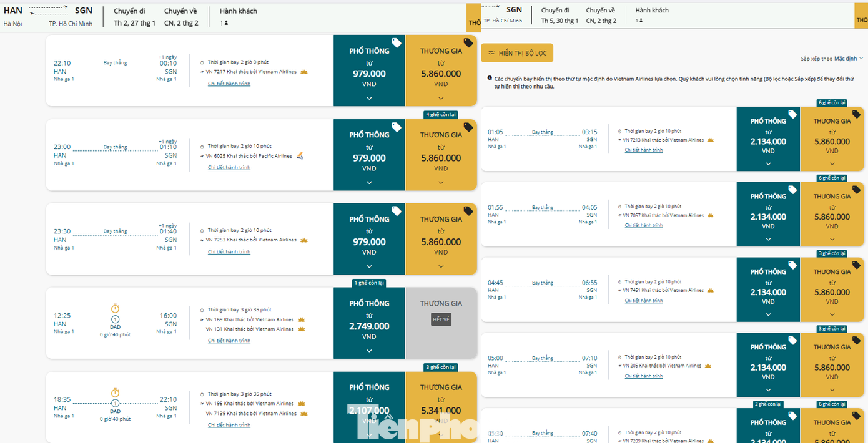The width and height of the screenshot is (868, 443).
Task: Click the stopwatch icon above the DAD stopover
Action: tap(115, 308)
